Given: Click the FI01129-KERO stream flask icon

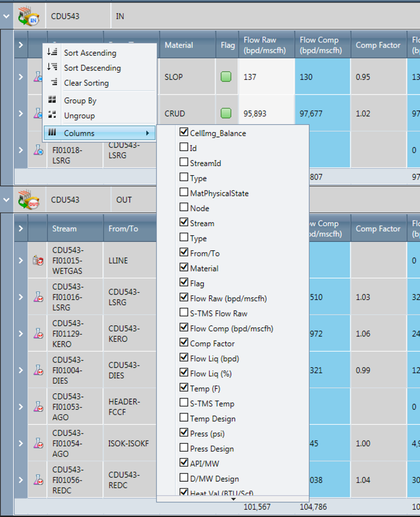Looking at the screenshot, I should click(x=38, y=333).
